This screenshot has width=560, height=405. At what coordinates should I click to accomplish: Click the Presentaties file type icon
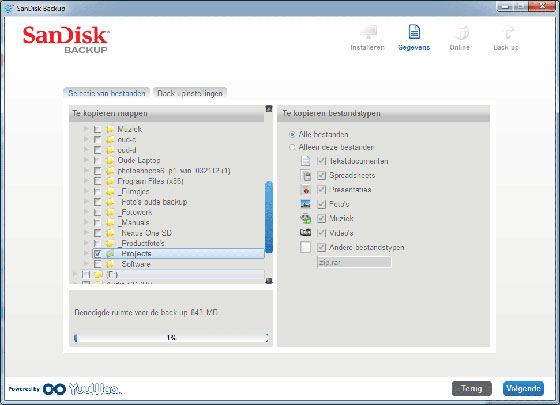pos(305,190)
